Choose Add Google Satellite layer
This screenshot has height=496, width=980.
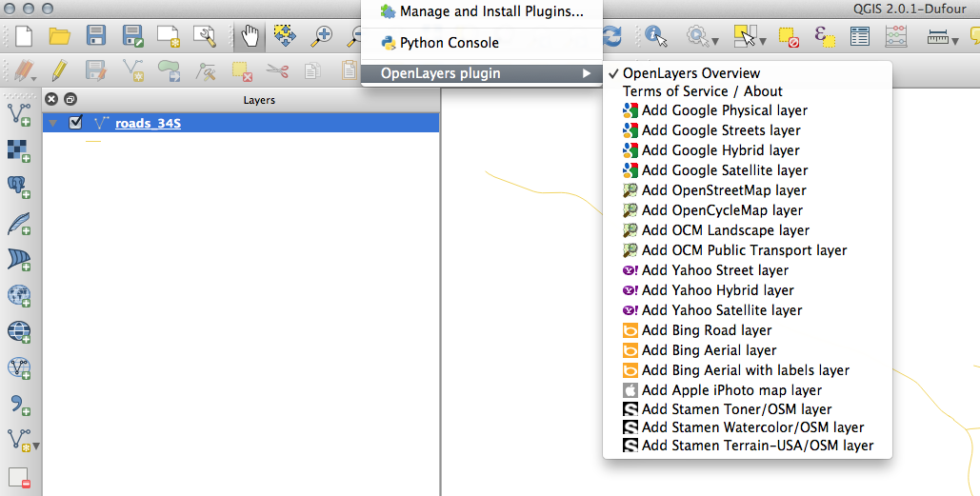(x=724, y=170)
